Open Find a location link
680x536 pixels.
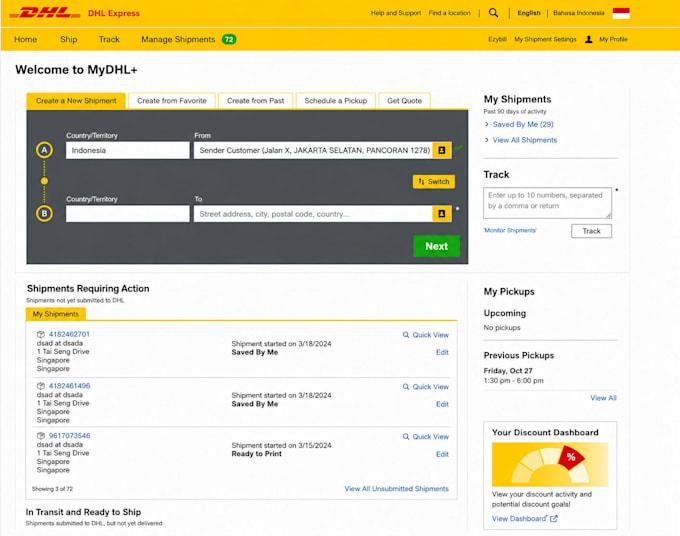(449, 13)
